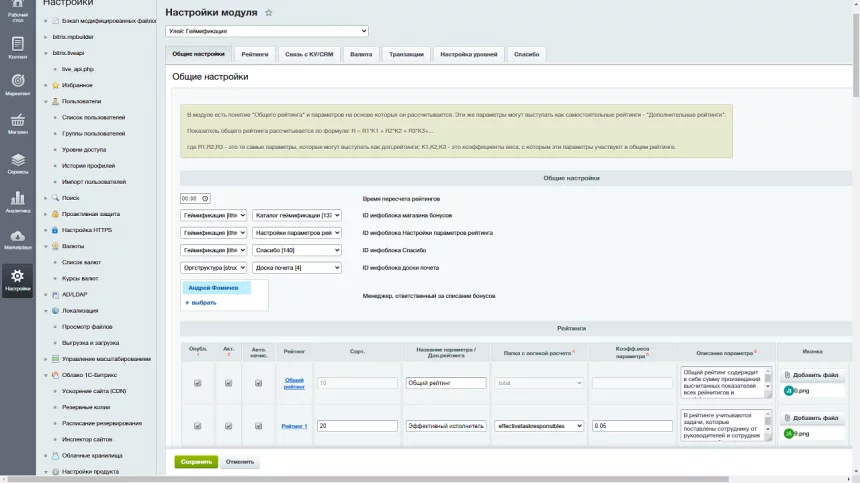
Task: Switch to the Рейтинги tab
Action: [x=254, y=54]
